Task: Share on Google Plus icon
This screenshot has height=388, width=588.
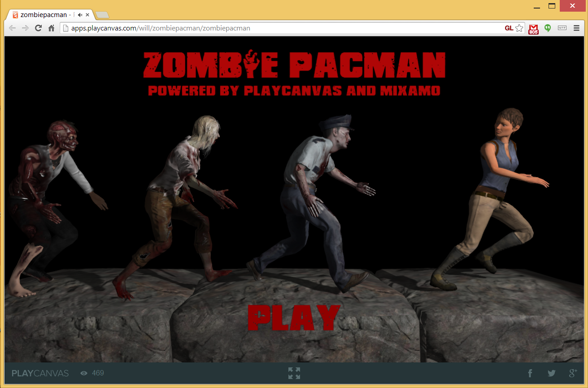Action: click(573, 373)
